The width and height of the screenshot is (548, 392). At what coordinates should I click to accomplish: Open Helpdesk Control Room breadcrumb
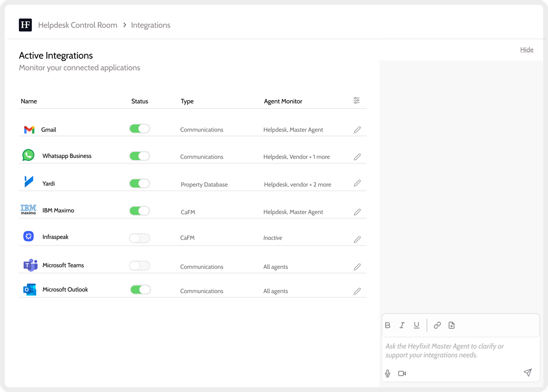point(78,25)
